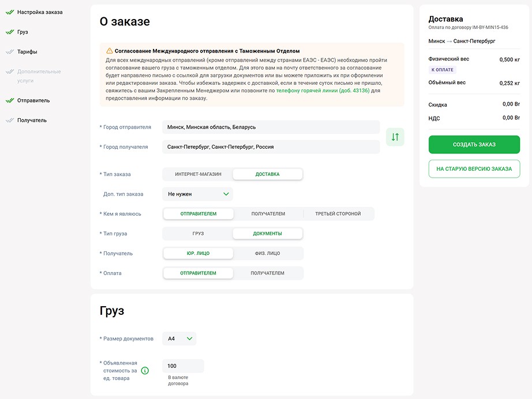Viewport: 532px width, 399px height.
Task: Set payment by ПОЛУЧАТЕЛЕМ
Action: point(267,273)
